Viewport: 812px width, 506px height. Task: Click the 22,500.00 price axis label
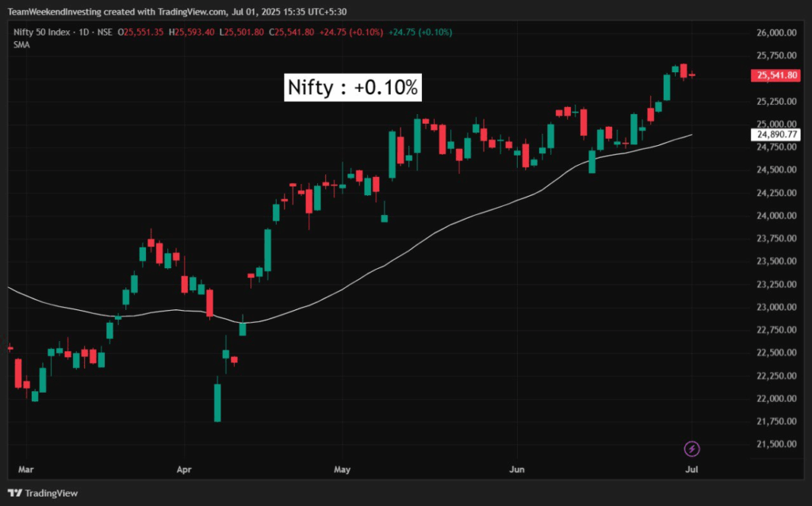tap(776, 353)
